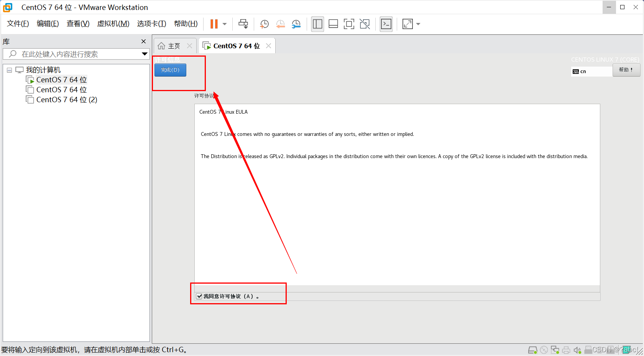Image resolution: width=644 pixels, height=356 pixels.
Task: Click the stretch guest display icon
Action: (407, 24)
